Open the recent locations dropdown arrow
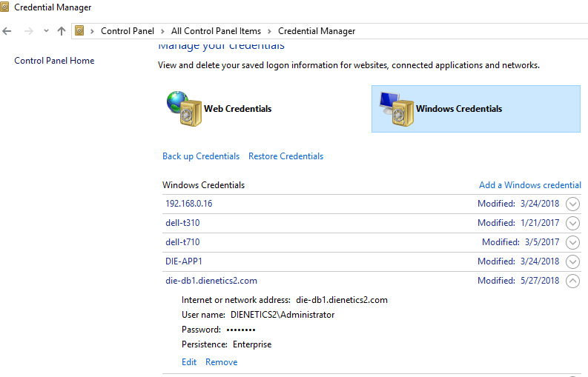 coord(46,31)
